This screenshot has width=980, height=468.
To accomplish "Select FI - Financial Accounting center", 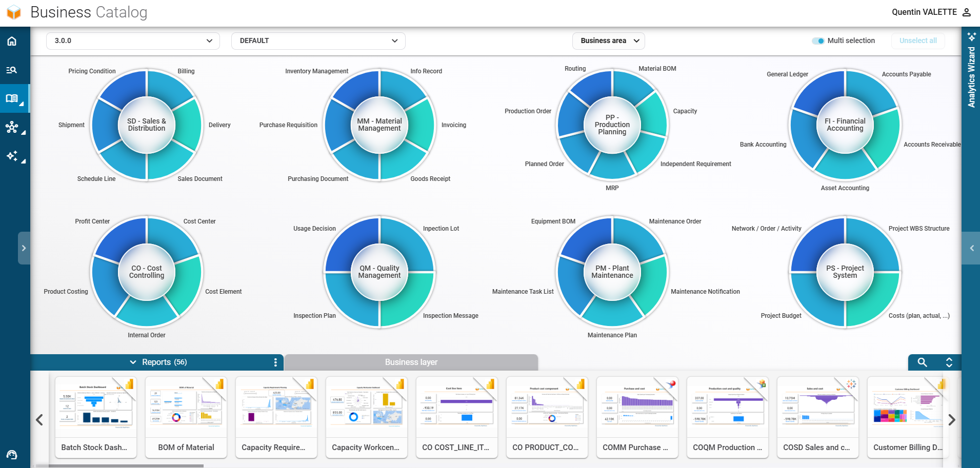I will 845,125.
